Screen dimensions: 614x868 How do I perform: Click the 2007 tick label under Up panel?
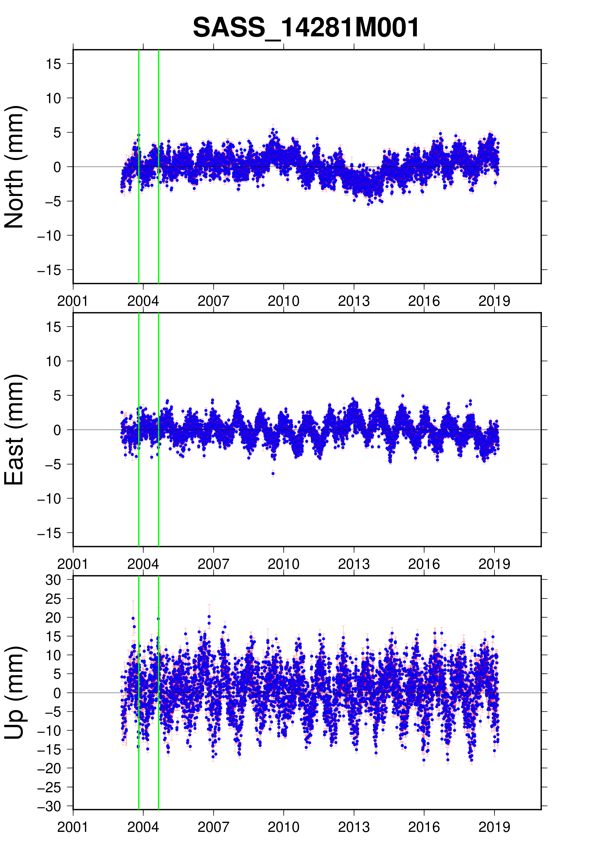[x=213, y=828]
